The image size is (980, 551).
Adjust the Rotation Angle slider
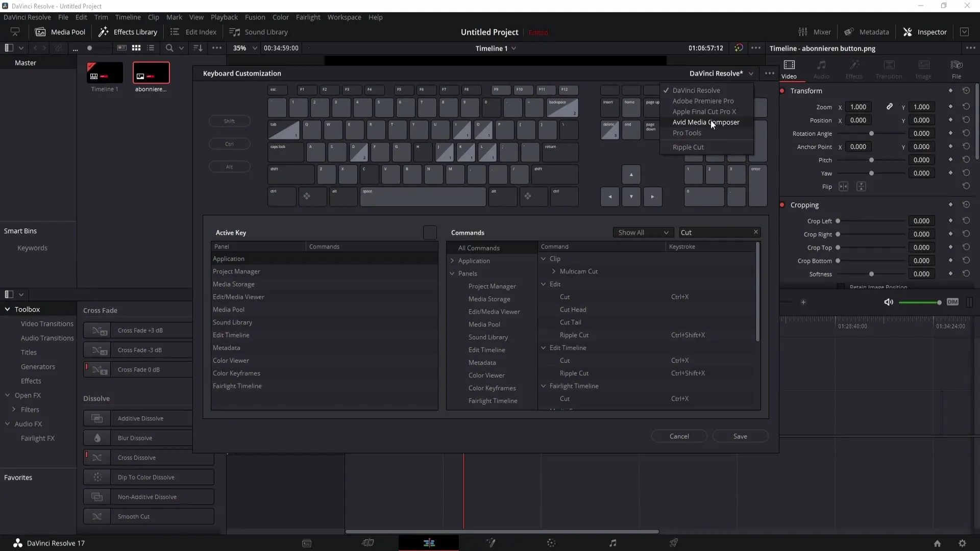point(871,134)
